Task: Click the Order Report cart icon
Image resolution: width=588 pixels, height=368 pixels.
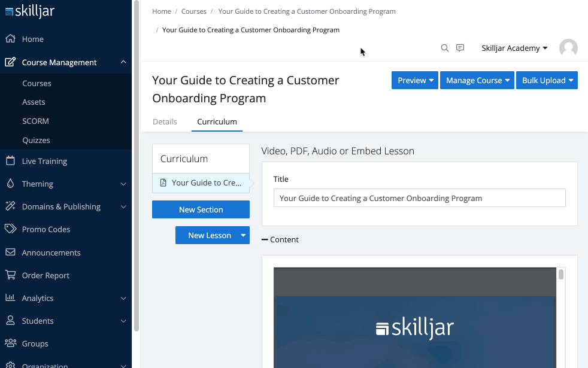Action: pyautogui.click(x=10, y=275)
